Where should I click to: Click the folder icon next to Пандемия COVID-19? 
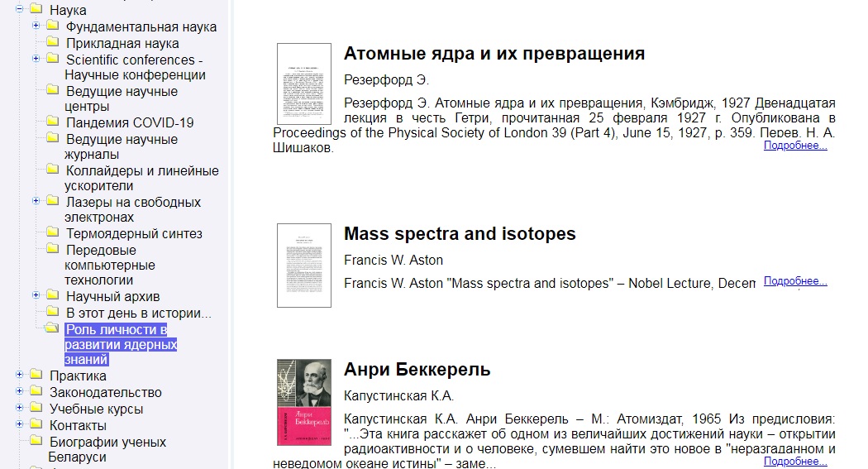click(x=52, y=122)
